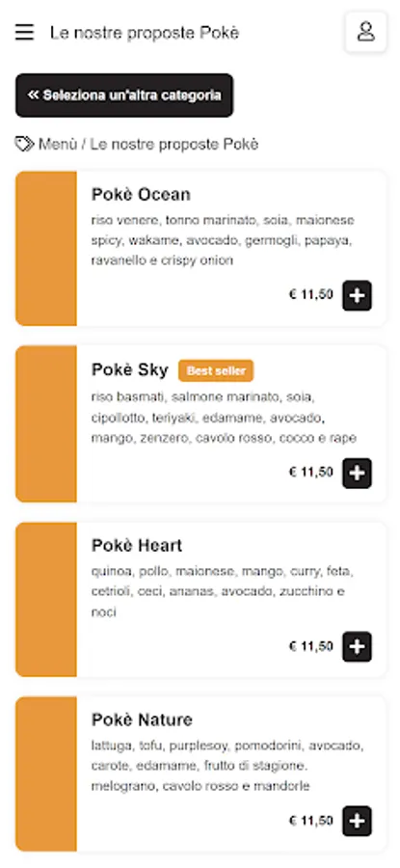Open the Pokè Nature item title
Viewport: 400px width, 868px height.
(x=143, y=719)
